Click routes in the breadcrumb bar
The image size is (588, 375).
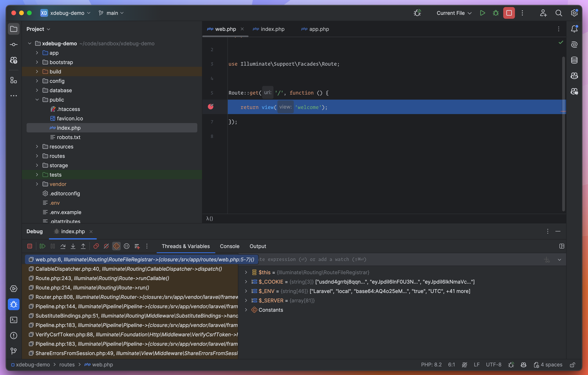(67, 364)
